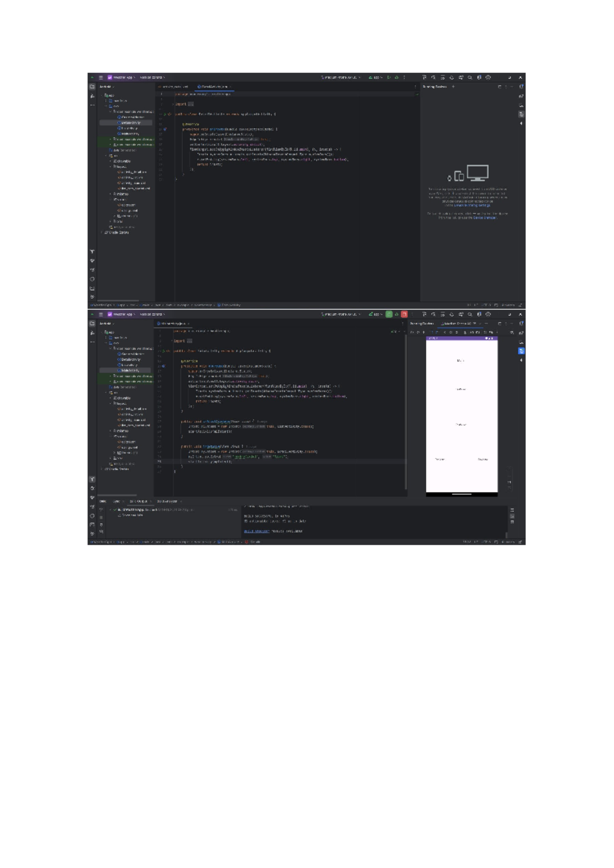Click the highlighted Running Devices icon in lower right strip
The height and width of the screenshot is (868, 614).
[x=521, y=351]
